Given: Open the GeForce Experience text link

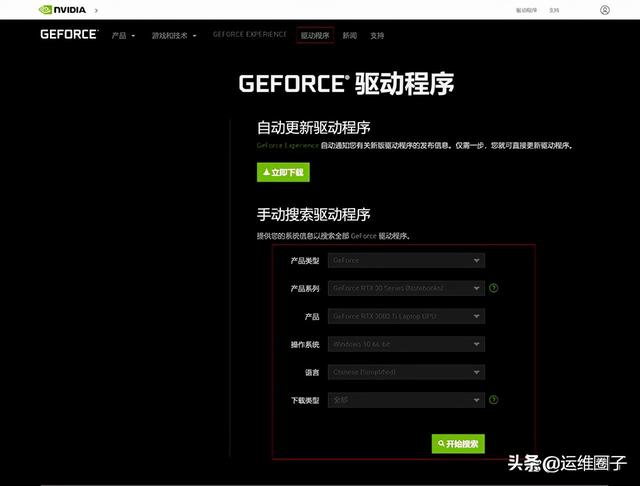Looking at the screenshot, I should (287, 145).
